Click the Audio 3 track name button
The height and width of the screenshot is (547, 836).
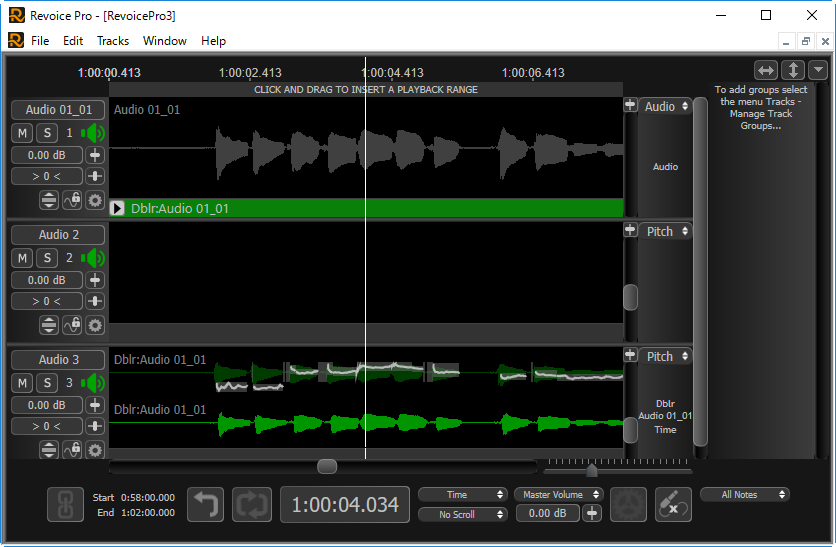coord(58,360)
